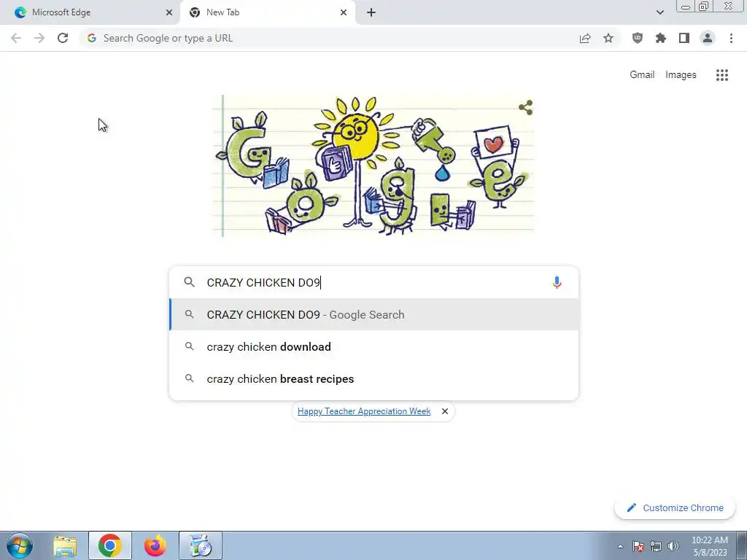Click Customize Chrome button
Image resolution: width=747 pixels, height=560 pixels.
tap(675, 507)
